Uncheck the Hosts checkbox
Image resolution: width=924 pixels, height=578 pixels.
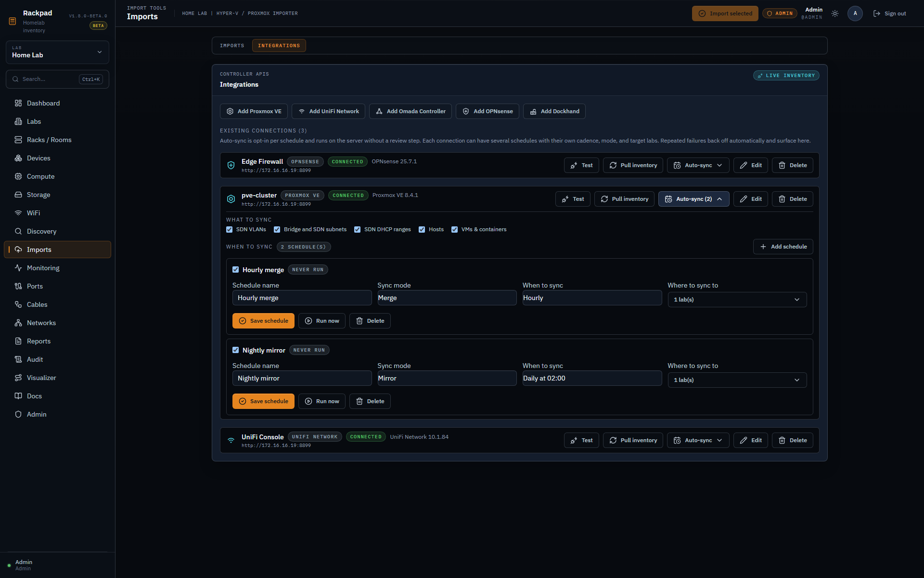pyautogui.click(x=422, y=229)
